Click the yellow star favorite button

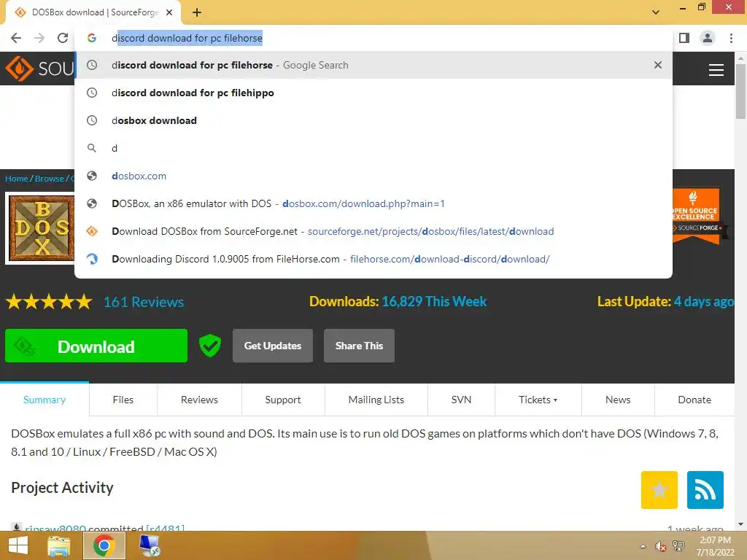659,490
